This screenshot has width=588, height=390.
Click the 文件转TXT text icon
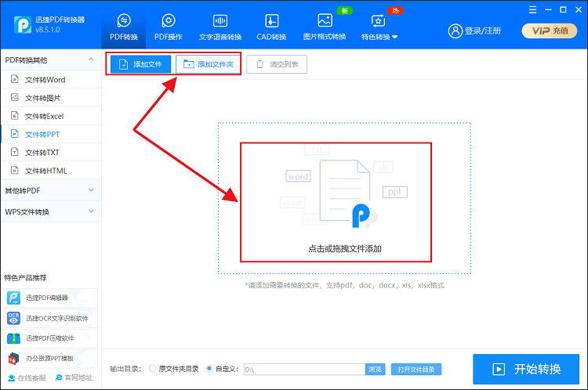(15, 152)
